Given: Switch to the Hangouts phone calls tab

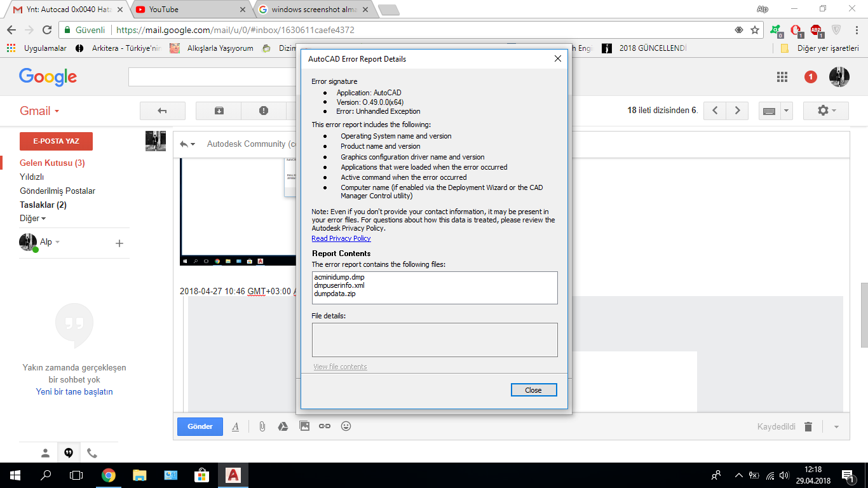Looking at the screenshot, I should click(x=92, y=453).
